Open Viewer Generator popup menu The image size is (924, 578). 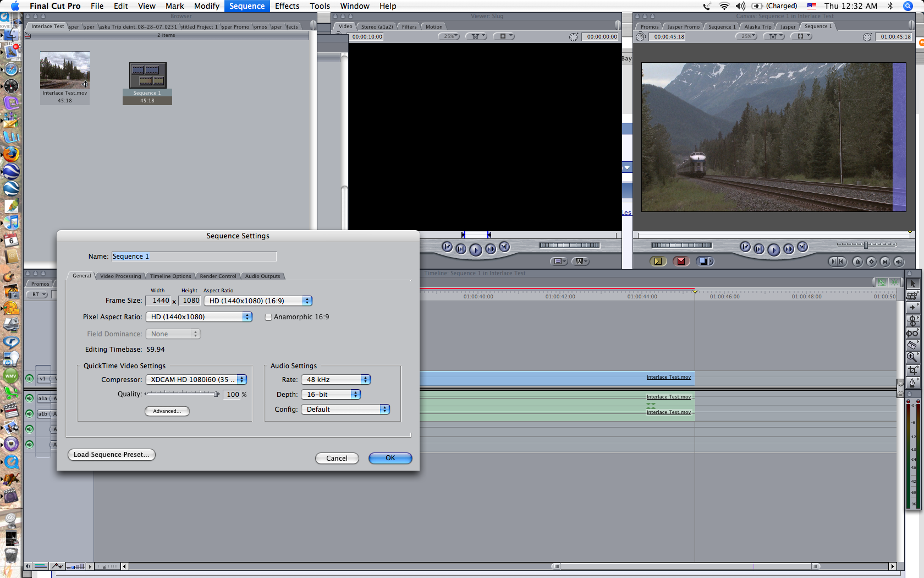580,261
